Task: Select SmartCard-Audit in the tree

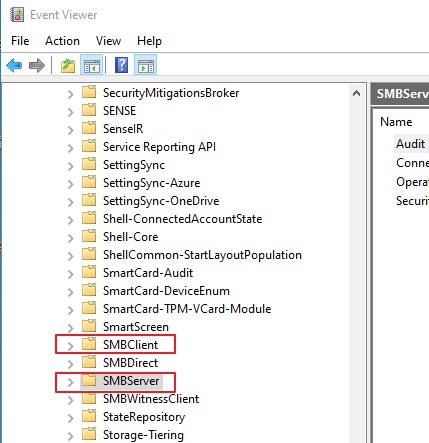Action: coord(148,273)
